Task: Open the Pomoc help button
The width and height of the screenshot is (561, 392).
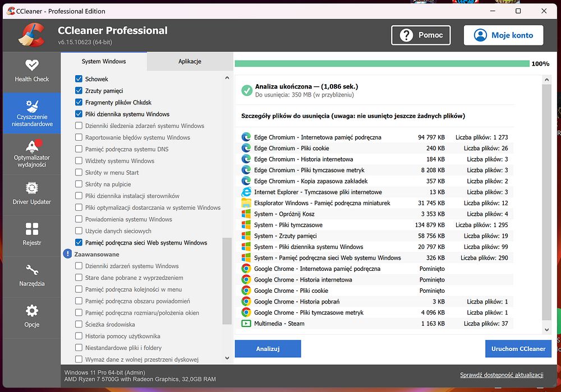Action: [421, 35]
